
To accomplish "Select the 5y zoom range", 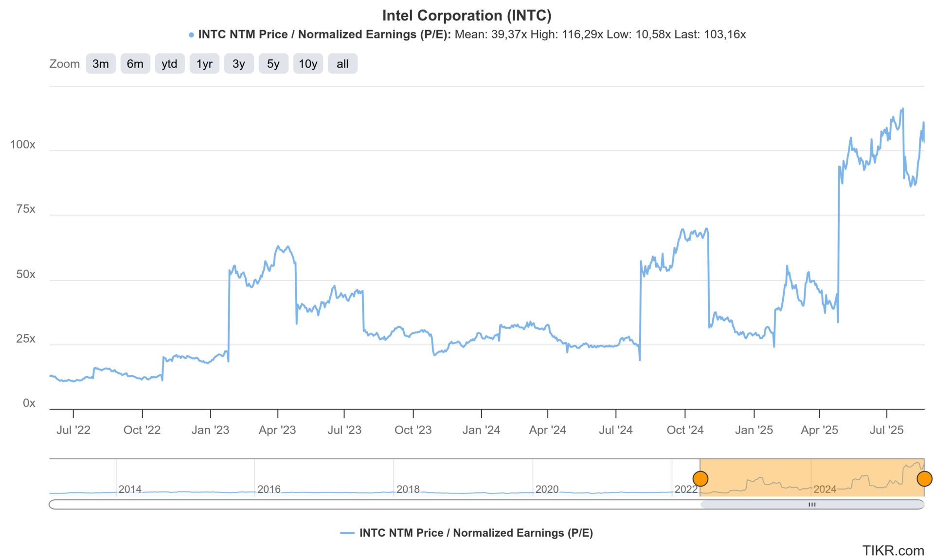I will 273,64.
